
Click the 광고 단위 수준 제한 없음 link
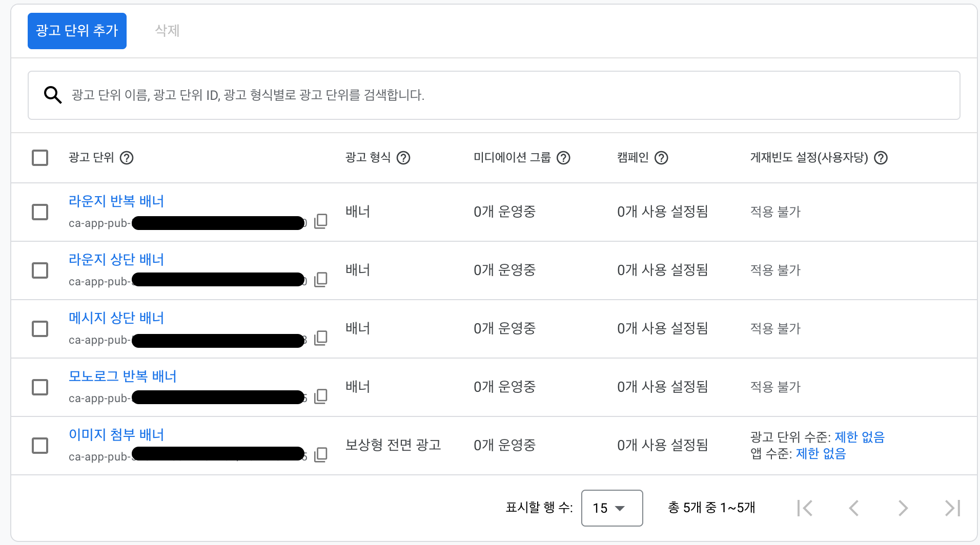coord(860,437)
